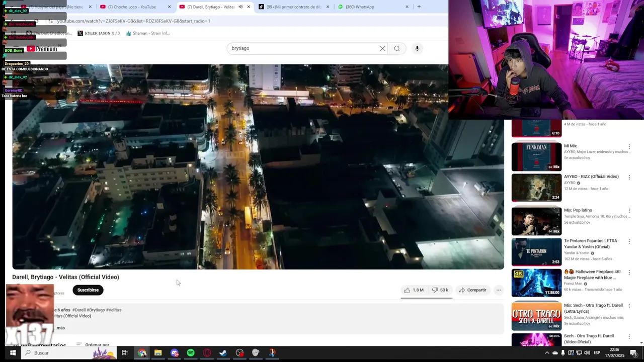Image resolution: width=644 pixels, height=362 pixels.
Task: Click the 'Mix: Pop latino' title
Action: [x=578, y=210]
